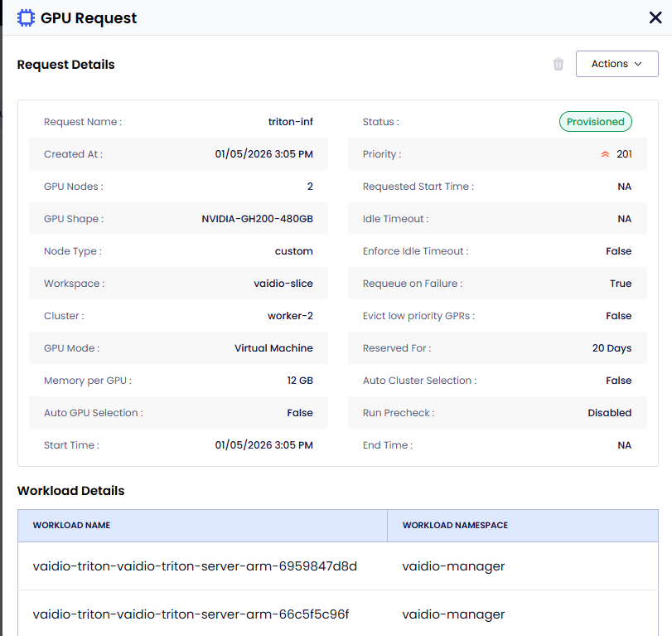This screenshot has height=636, width=672.
Task: Click vaidio-manager namespace in the second row
Action: pos(453,614)
